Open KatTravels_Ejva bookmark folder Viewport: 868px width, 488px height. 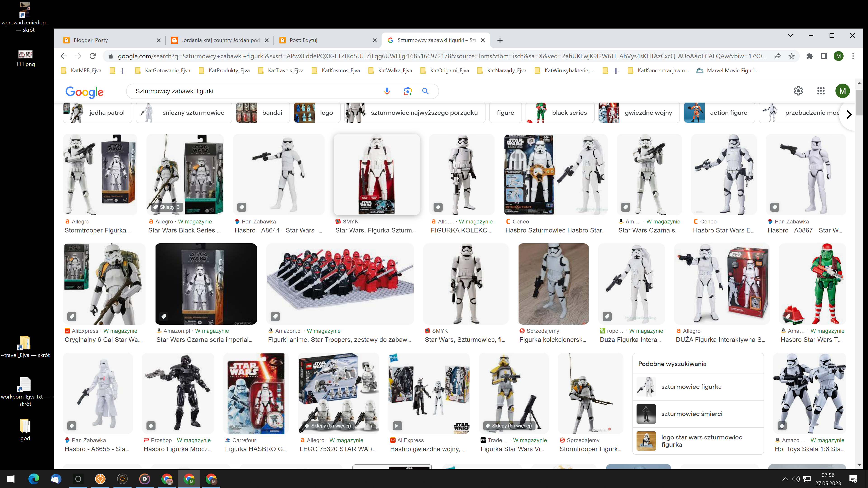coord(281,70)
